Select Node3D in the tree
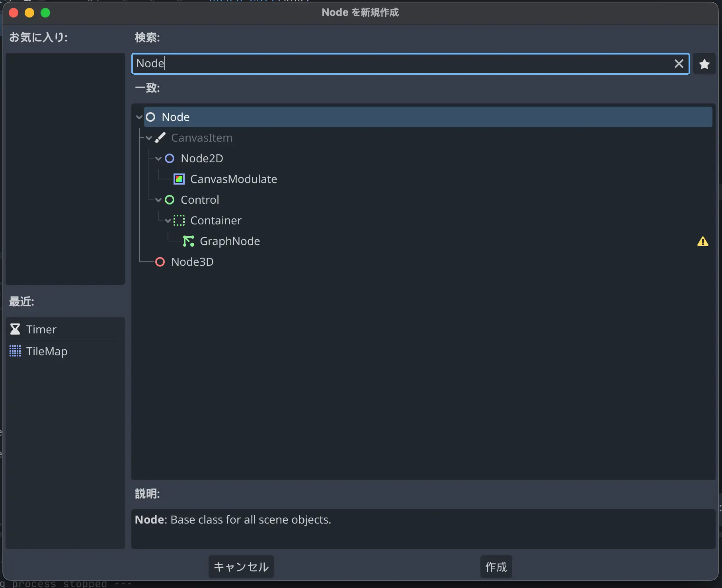 pos(192,262)
